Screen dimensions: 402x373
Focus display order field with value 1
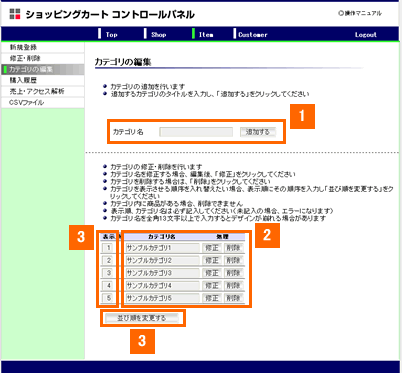click(x=108, y=248)
